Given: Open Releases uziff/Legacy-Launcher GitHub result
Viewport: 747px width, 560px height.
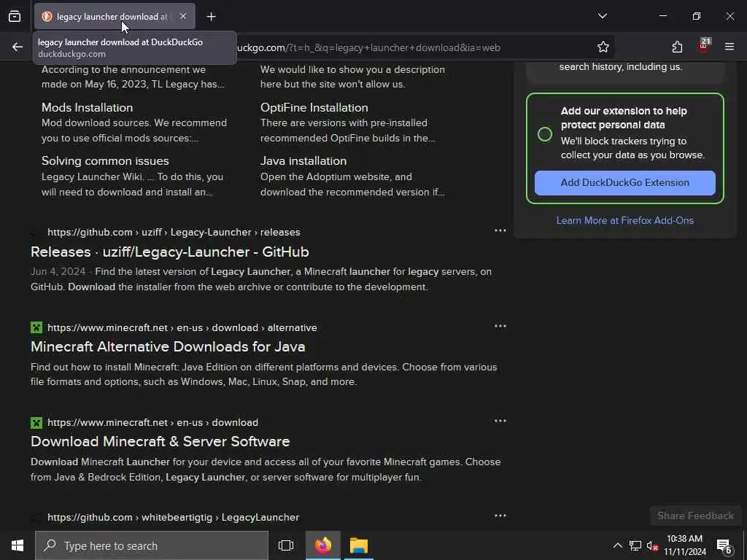Looking at the screenshot, I should point(169,252).
